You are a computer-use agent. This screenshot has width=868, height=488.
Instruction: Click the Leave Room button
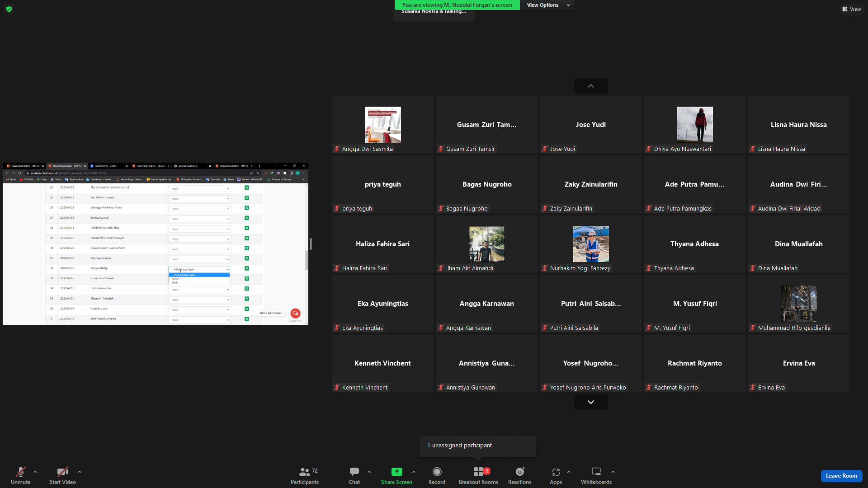[x=841, y=476]
